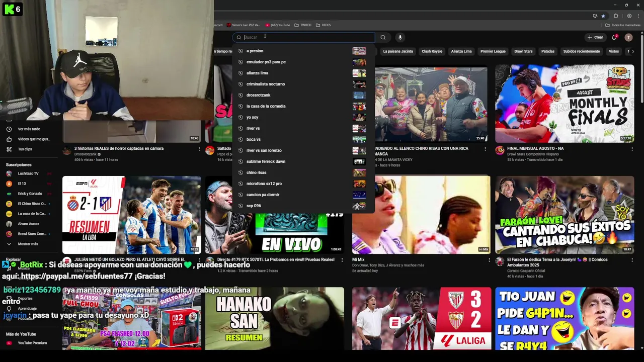Viewport: 644px width, 362px height.
Task: Open the (482) YouTube bookmark
Action: 278,25
